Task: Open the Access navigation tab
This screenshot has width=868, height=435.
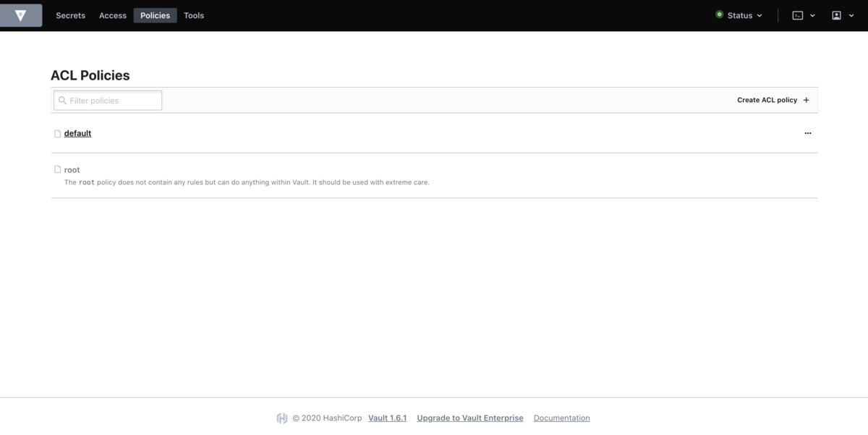Action: click(x=113, y=15)
